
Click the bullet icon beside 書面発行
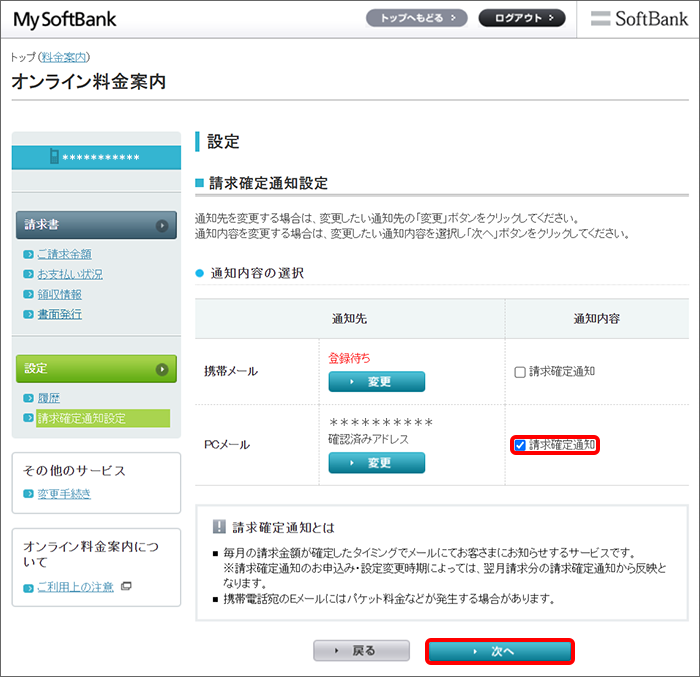pyautogui.click(x=29, y=314)
